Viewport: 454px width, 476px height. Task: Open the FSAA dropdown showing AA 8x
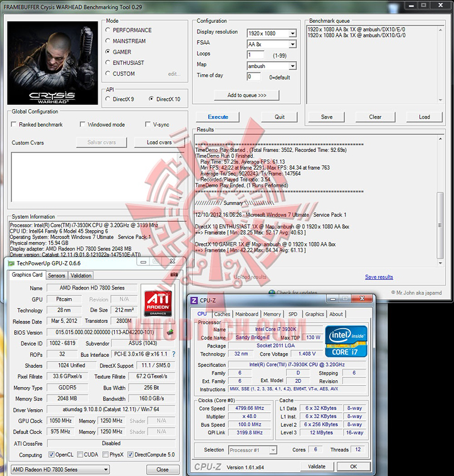(292, 44)
